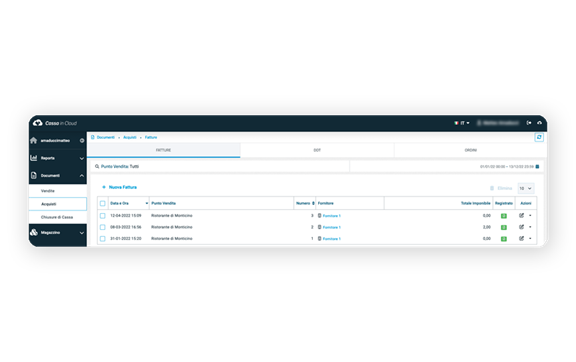Click the home icon beside amaduccimatteo
Image resolution: width=576 pixels, height=362 pixels.
[x=34, y=140]
